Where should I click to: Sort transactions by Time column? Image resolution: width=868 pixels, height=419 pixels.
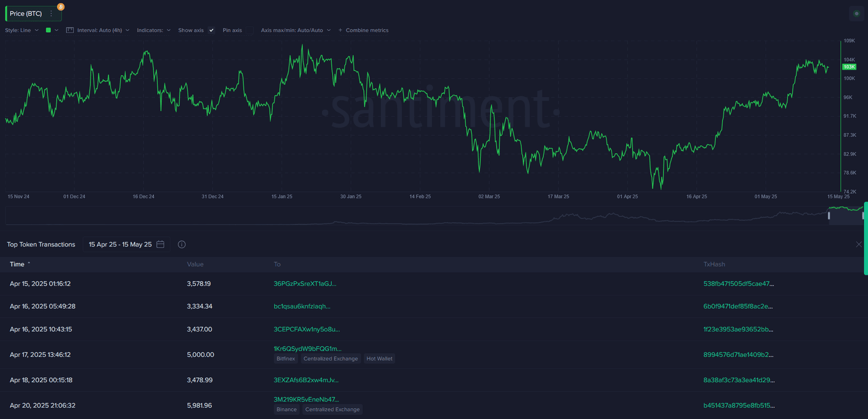[17, 264]
